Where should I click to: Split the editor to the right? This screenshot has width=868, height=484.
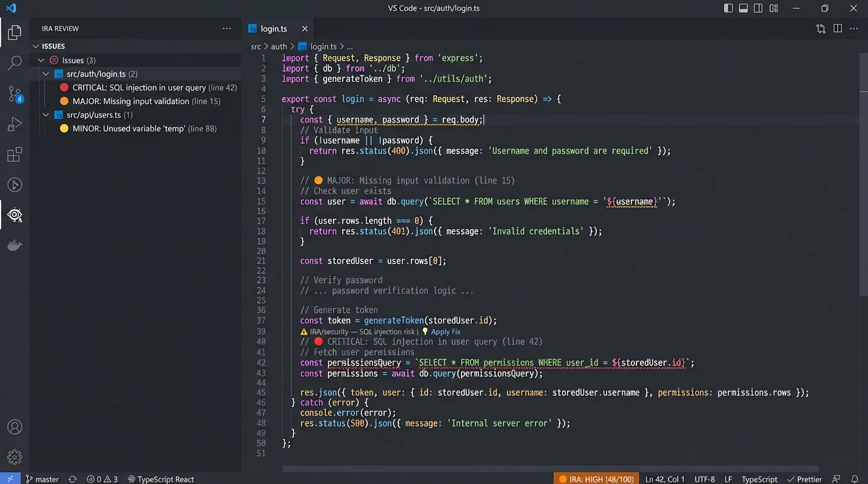point(838,28)
